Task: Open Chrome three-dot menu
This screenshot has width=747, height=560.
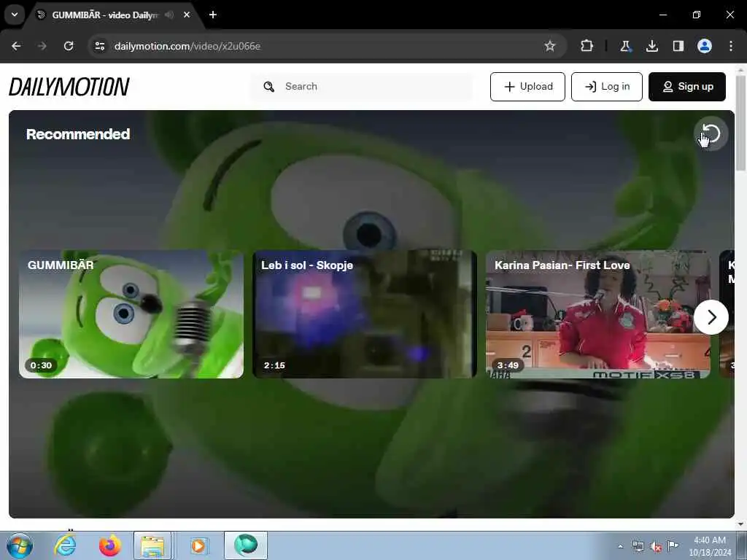Action: 731,46
